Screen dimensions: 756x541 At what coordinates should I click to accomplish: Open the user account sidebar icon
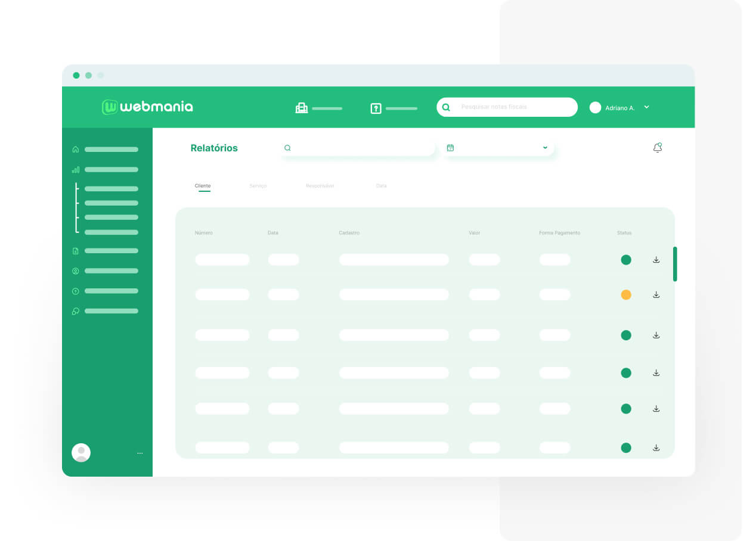(x=75, y=271)
